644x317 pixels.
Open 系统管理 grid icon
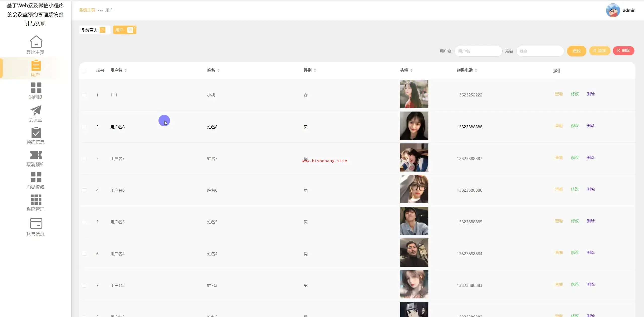(x=36, y=200)
